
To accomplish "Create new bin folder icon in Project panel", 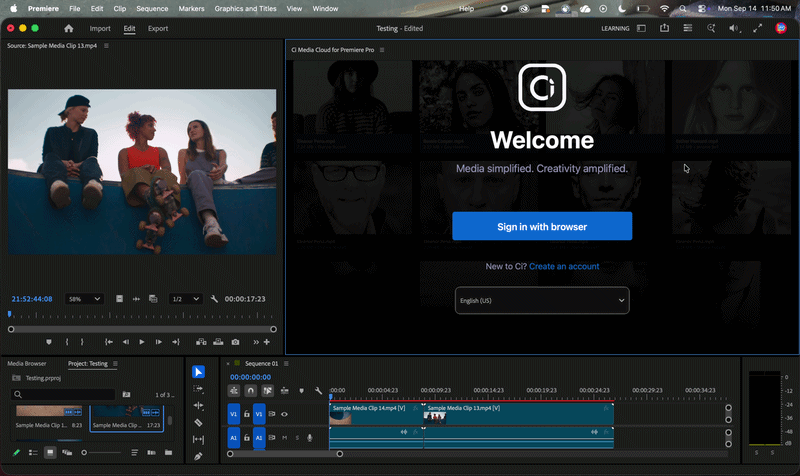I will click(168, 453).
